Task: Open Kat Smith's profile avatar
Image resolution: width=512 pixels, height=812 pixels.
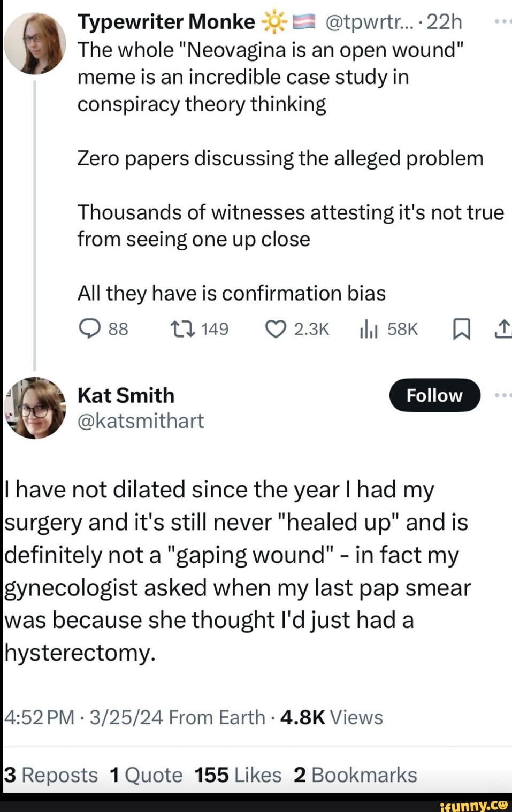Action: click(x=35, y=408)
